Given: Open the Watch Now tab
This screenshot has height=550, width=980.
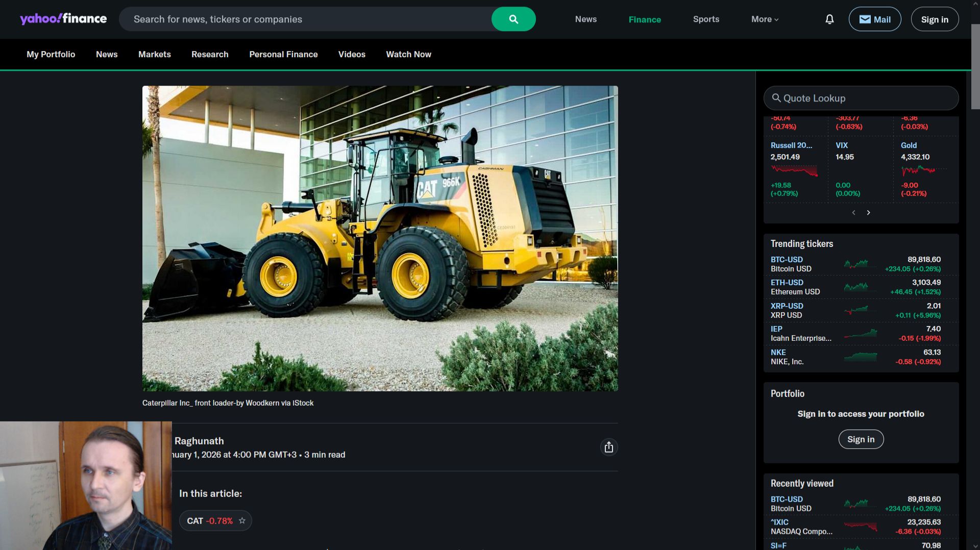Looking at the screenshot, I should (408, 55).
